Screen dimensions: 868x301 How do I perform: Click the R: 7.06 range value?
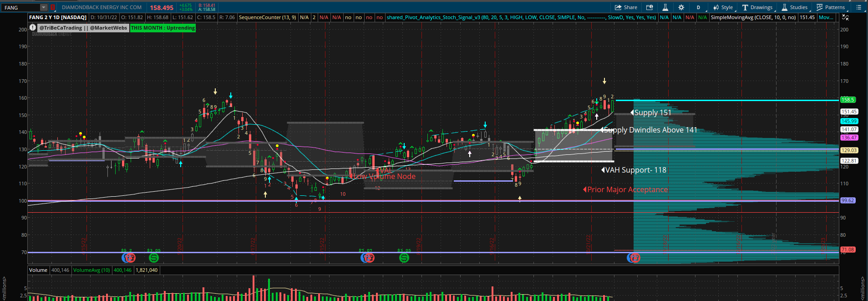227,17
